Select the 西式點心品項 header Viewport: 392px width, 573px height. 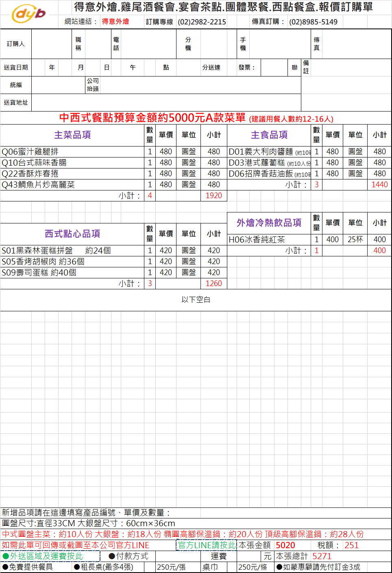(72, 234)
